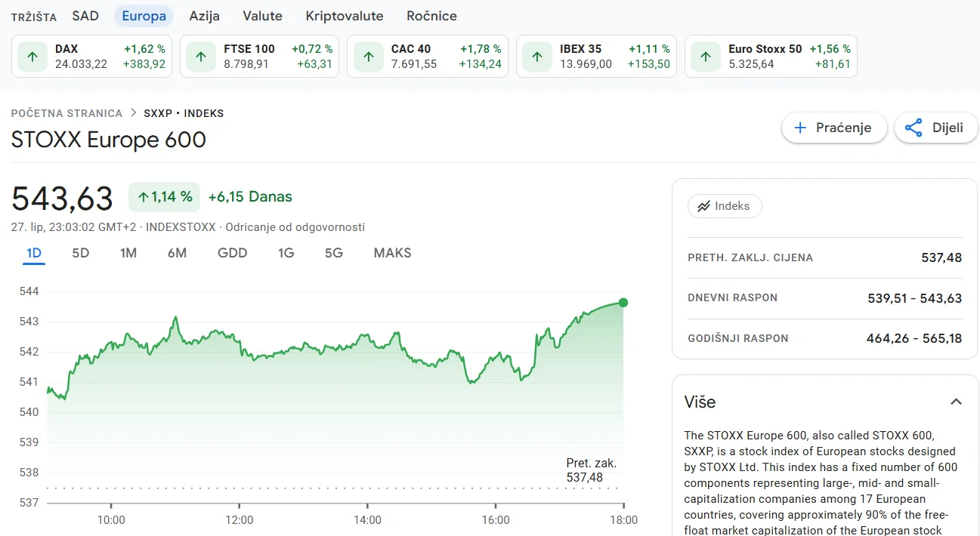Click the Indeks chip trend icon

pos(703,206)
